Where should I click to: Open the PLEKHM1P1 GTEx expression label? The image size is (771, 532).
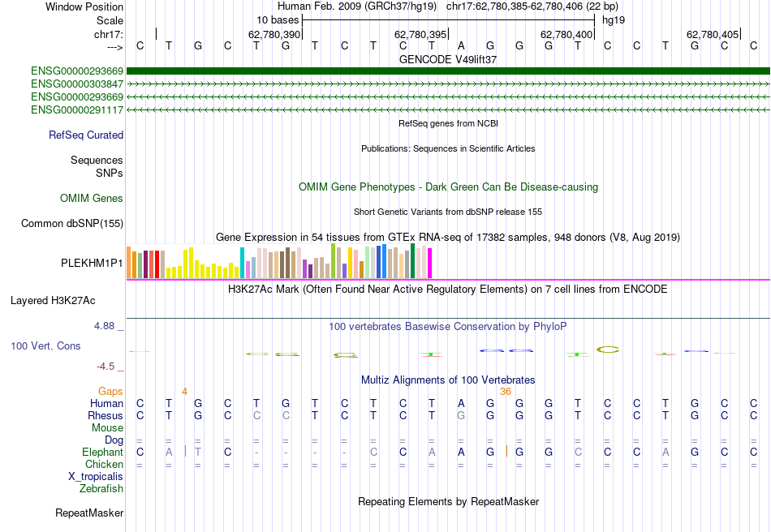click(x=92, y=264)
